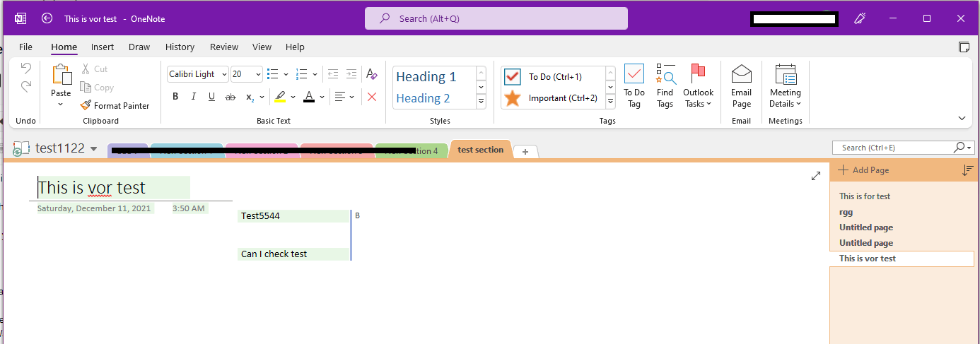Click the Undo arrow icon
The width and height of the screenshot is (980, 344).
pos(26,69)
